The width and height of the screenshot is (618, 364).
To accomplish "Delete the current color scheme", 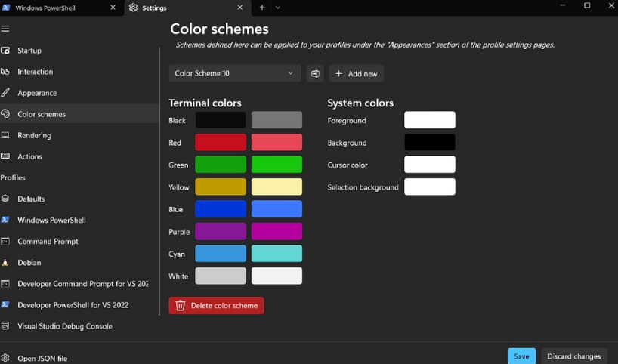I will click(216, 306).
